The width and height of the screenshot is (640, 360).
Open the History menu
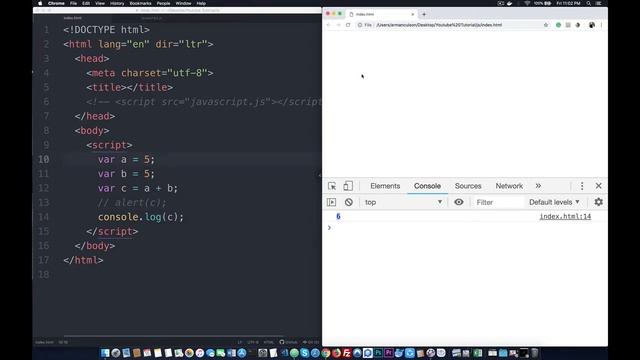click(x=117, y=3)
